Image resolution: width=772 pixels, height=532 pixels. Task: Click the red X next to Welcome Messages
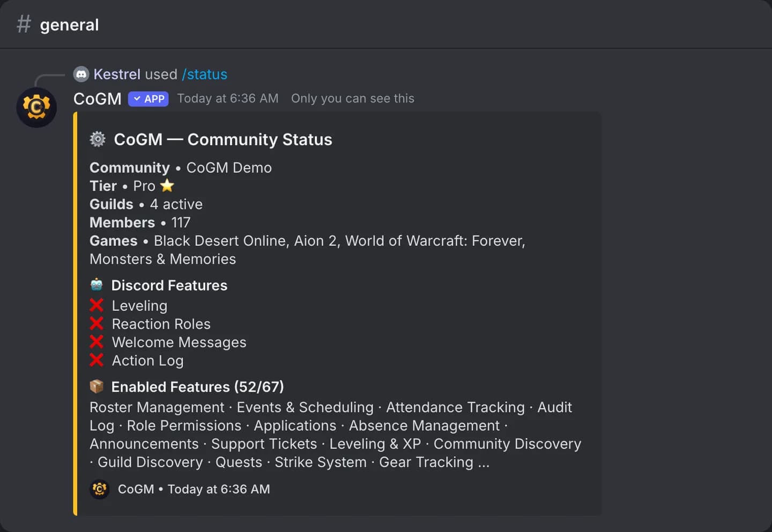(96, 342)
